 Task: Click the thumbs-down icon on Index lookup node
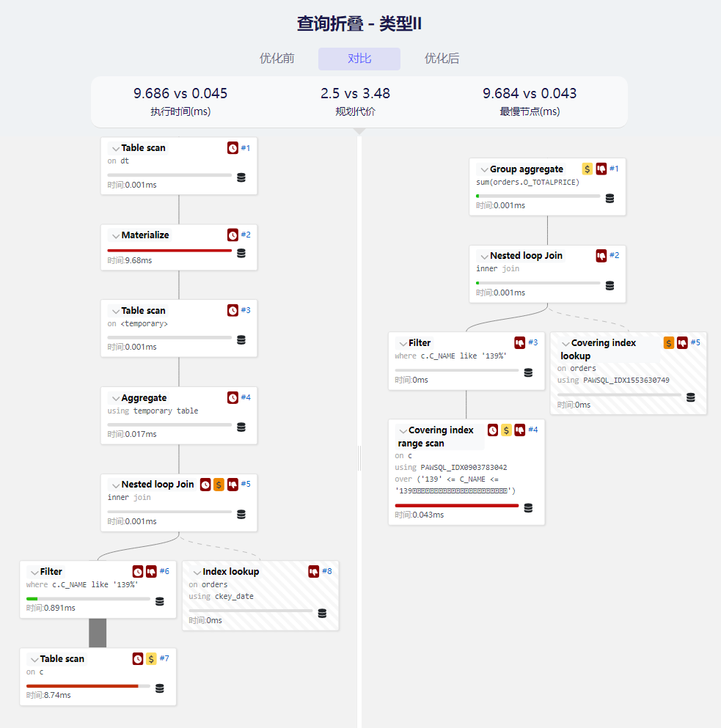[314, 572]
